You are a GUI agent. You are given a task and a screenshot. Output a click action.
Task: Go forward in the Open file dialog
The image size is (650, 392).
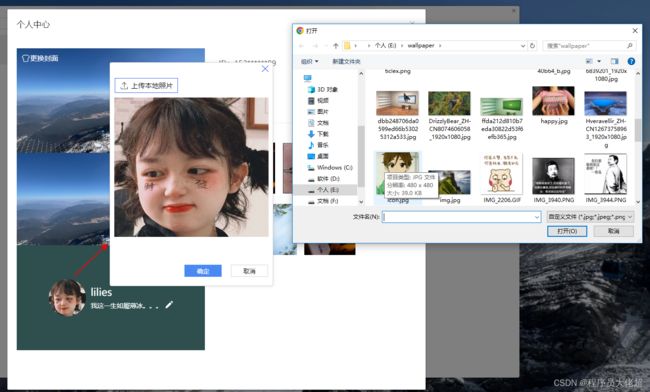pos(315,46)
